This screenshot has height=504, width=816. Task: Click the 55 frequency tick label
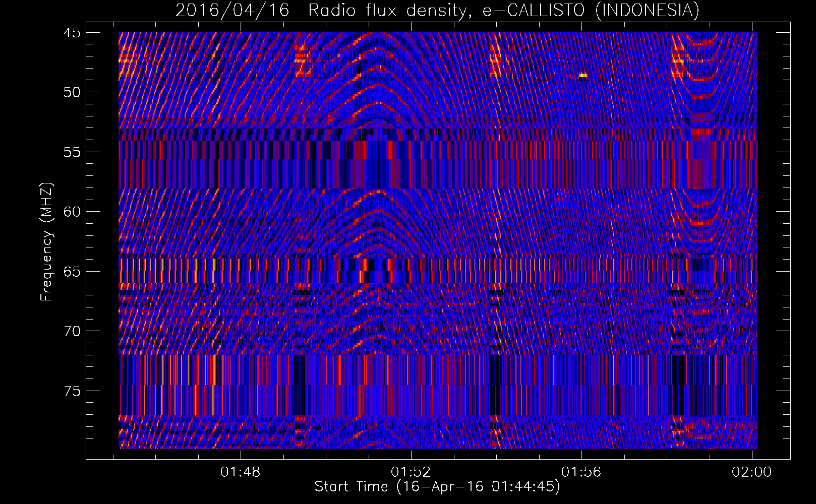[72, 152]
